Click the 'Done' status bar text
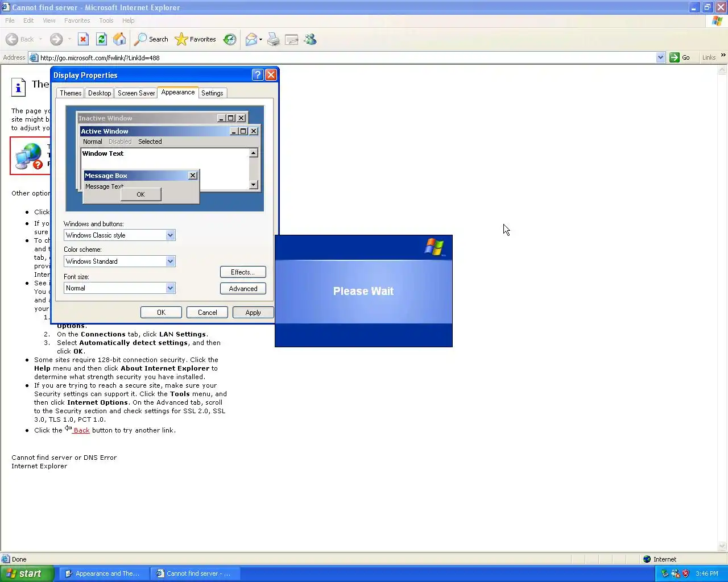Screen dimensions: 728x582 19,559
